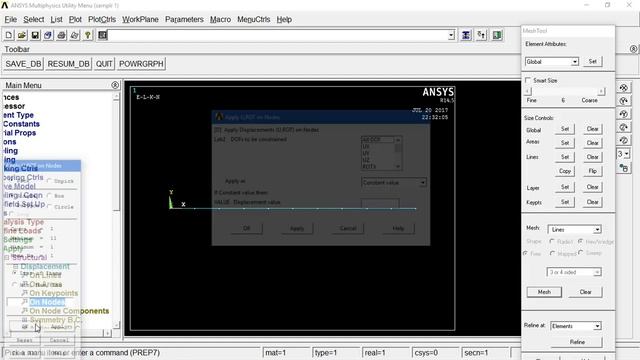640x360 pixels.
Task: Select the Sweep mesher radio button
Action: pyautogui.click(x=580, y=253)
